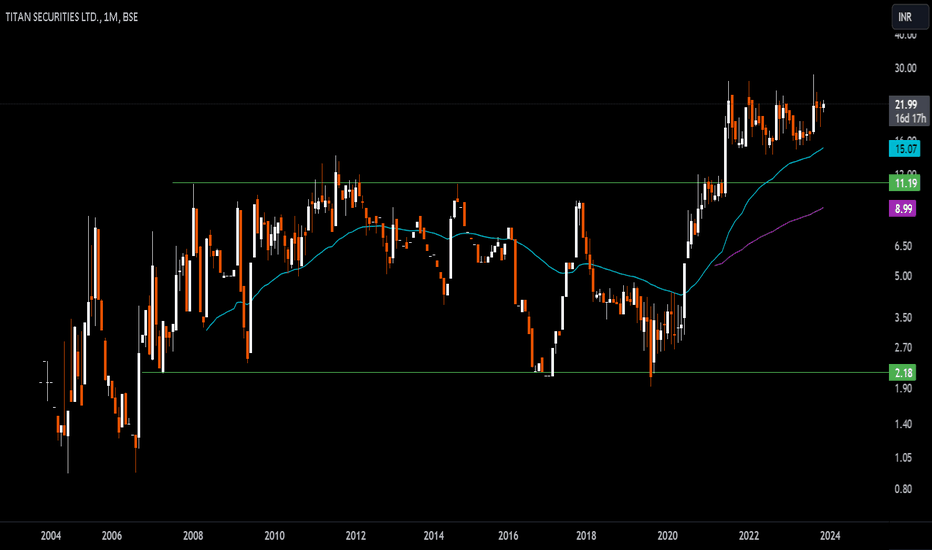The width and height of the screenshot is (932, 550).
Task: Click the 2010 label on time axis
Action: pyautogui.click(x=274, y=536)
